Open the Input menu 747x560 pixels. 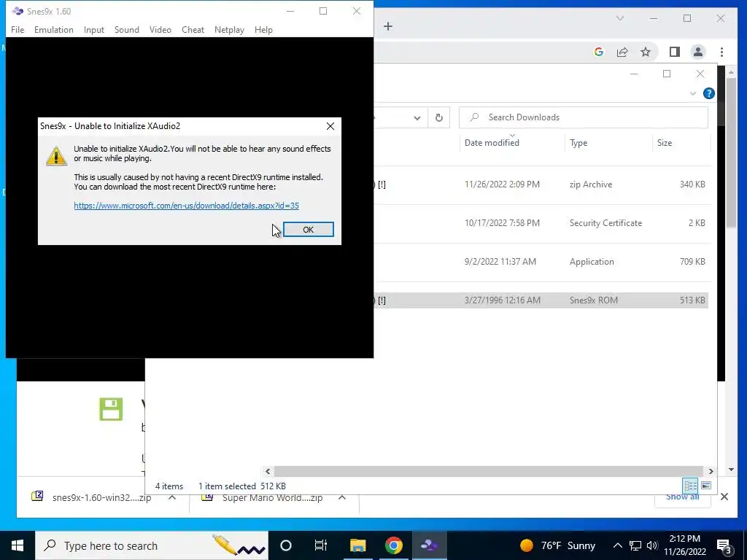pos(94,29)
